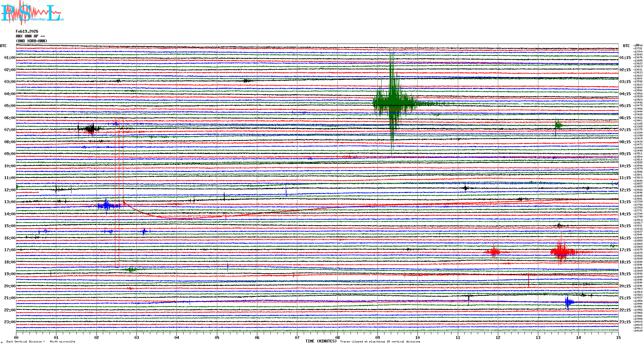The height and width of the screenshot is (346, 644).
Task: Click the black event burst on 07:00 row
Action: (91, 129)
